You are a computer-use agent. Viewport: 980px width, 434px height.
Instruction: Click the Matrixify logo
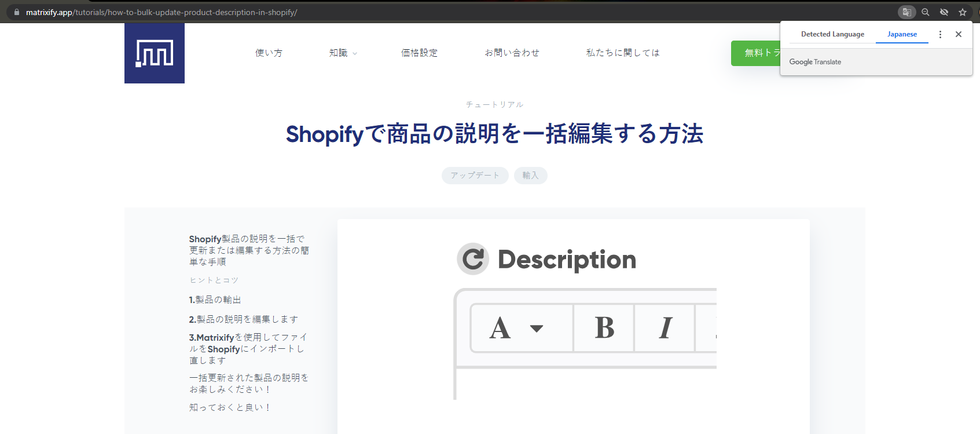(155, 53)
